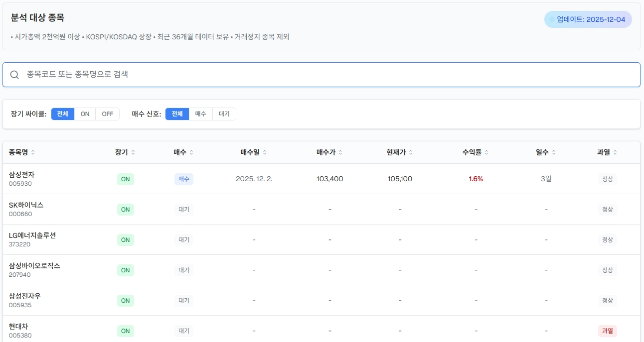This screenshot has width=644, height=342.
Task: Filter 매수 신호 by 대기
Action: pyautogui.click(x=224, y=114)
